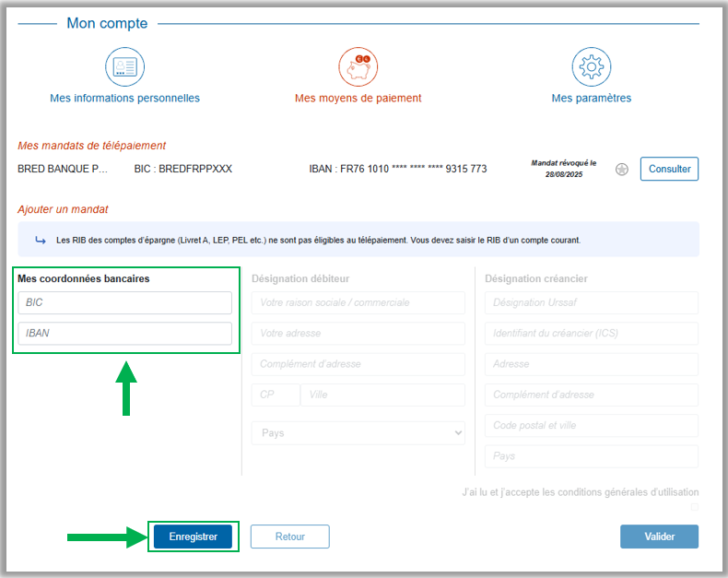Image resolution: width=728 pixels, height=578 pixels.
Task: Select Mes informations personnelles tab label
Action: click(x=125, y=98)
